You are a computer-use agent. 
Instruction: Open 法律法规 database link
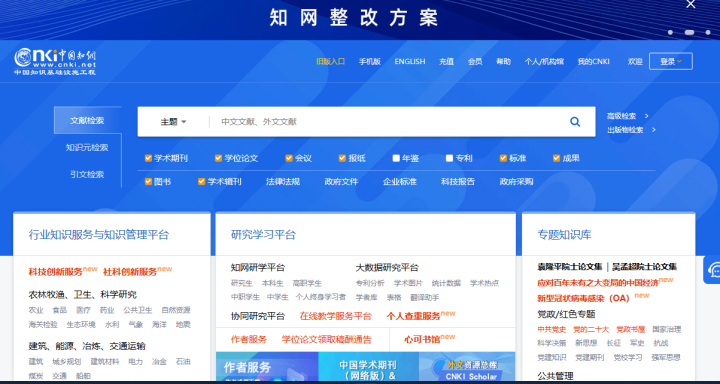[283, 181]
